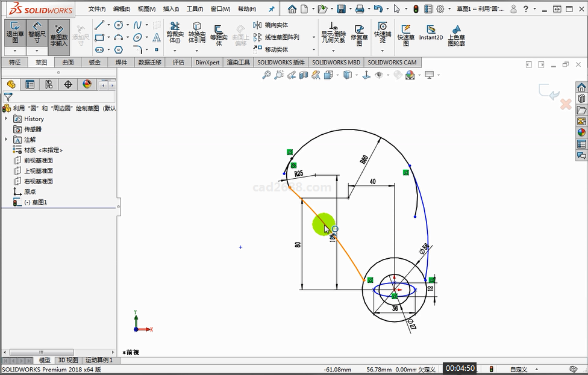
Task: Click the Smart Dimension (智能尺寸) tool
Action: tap(37, 33)
